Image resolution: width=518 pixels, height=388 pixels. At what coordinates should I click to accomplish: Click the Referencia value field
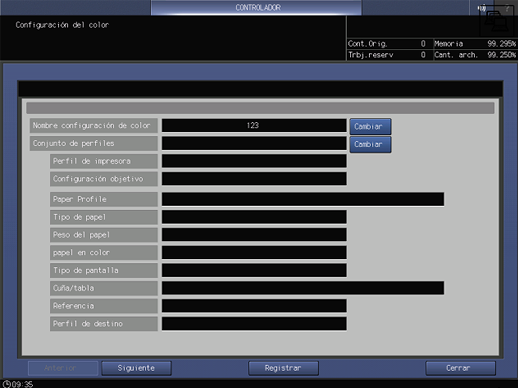pos(254,306)
